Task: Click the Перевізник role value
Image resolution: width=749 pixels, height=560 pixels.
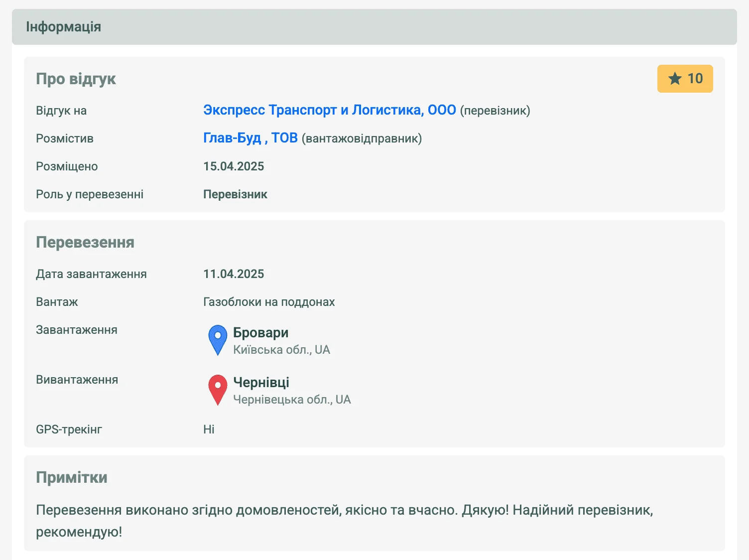Action: pos(235,194)
